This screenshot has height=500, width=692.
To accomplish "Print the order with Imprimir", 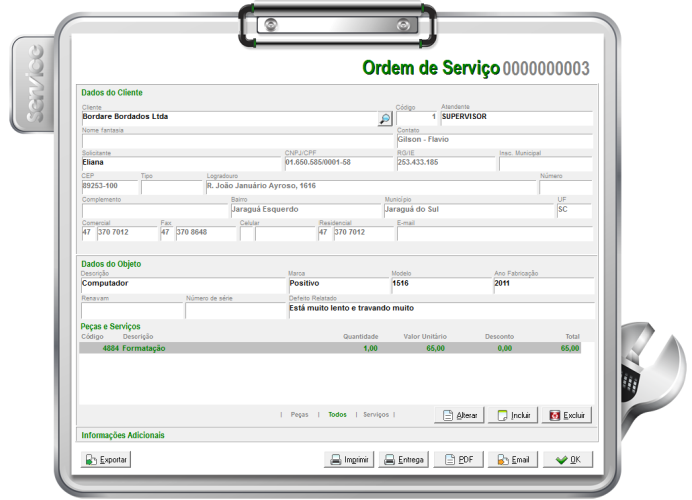I will click(350, 460).
